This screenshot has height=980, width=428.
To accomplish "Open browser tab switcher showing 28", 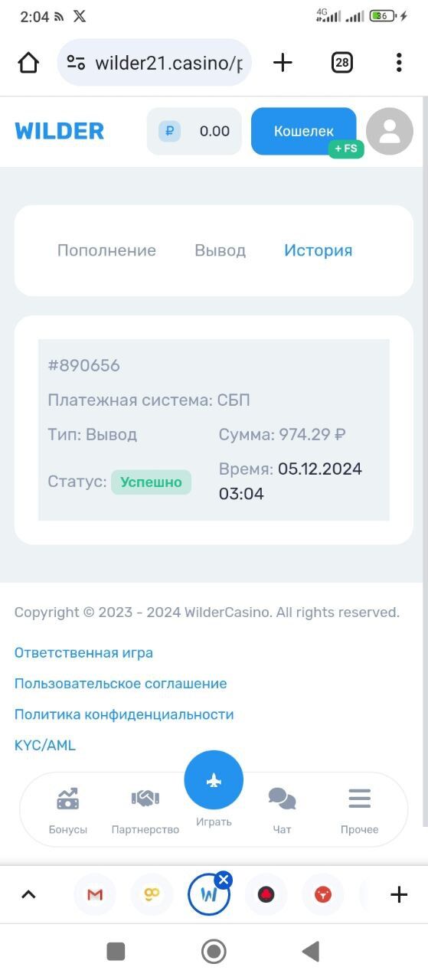I will (x=341, y=63).
